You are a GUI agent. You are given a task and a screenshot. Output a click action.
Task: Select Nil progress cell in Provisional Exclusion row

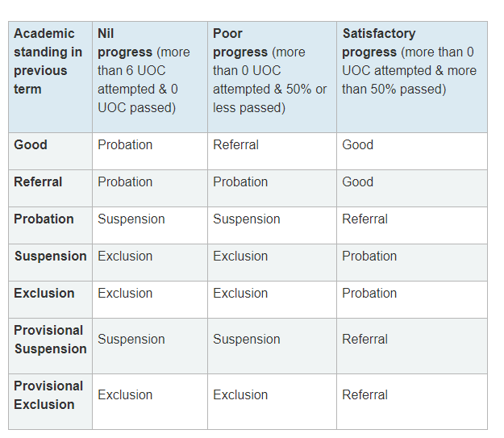point(125,395)
